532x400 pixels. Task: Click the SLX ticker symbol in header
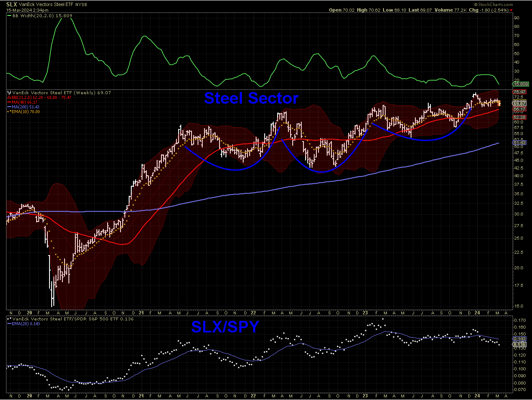pos(12,4)
